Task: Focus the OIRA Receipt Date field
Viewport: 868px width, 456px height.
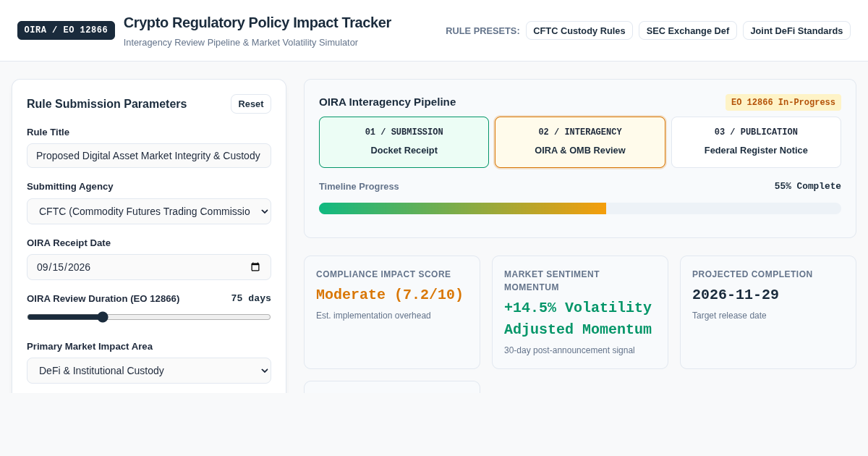Action: [149, 267]
